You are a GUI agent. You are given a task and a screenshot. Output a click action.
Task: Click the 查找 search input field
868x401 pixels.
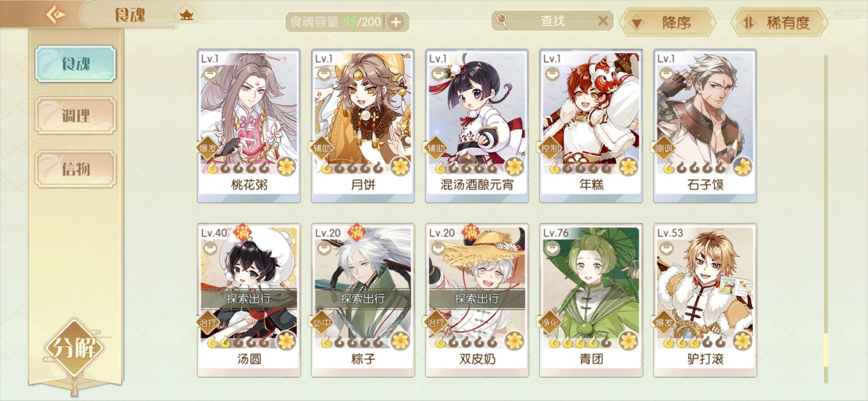pyautogui.click(x=552, y=21)
